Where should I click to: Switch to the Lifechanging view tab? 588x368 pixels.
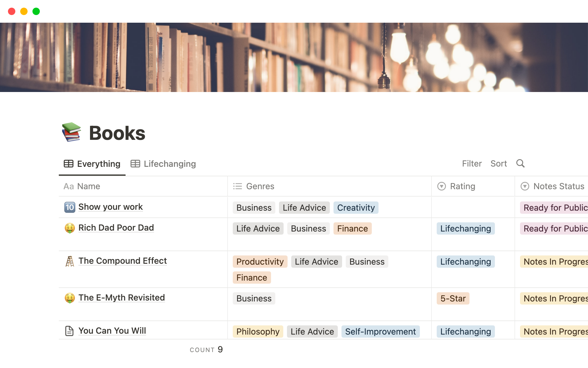point(169,164)
